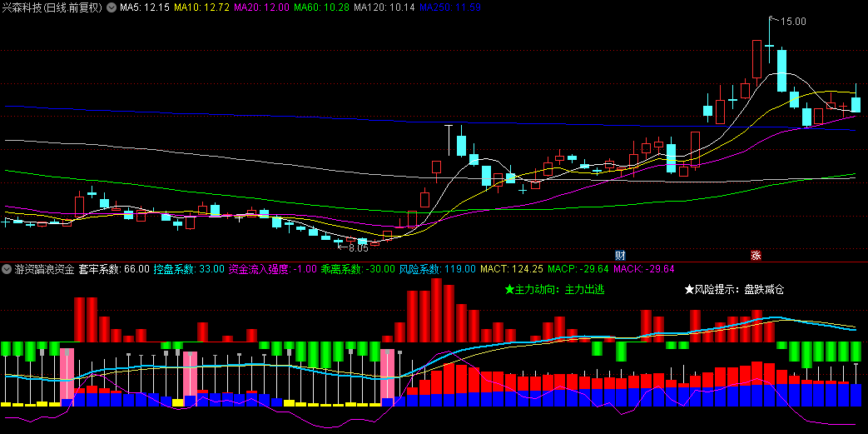This screenshot has height=434, width=868.
Task: Click the ★风险提示: 盘跌减仓 notice
Action: [x=735, y=289]
